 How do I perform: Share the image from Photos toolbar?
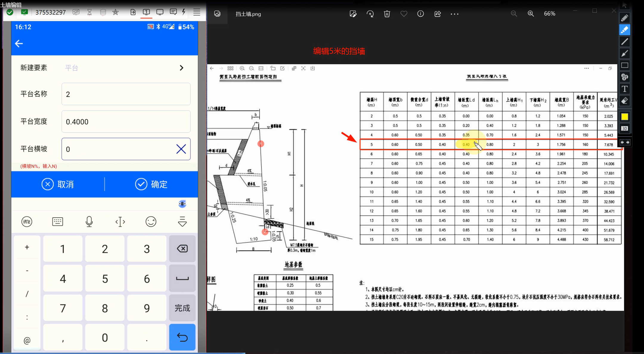click(x=437, y=14)
